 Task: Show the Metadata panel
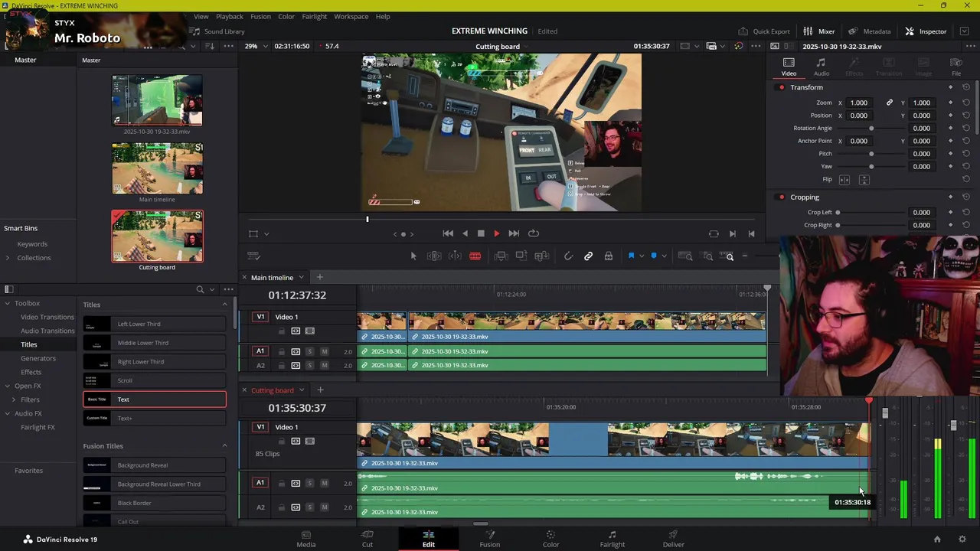coord(870,31)
